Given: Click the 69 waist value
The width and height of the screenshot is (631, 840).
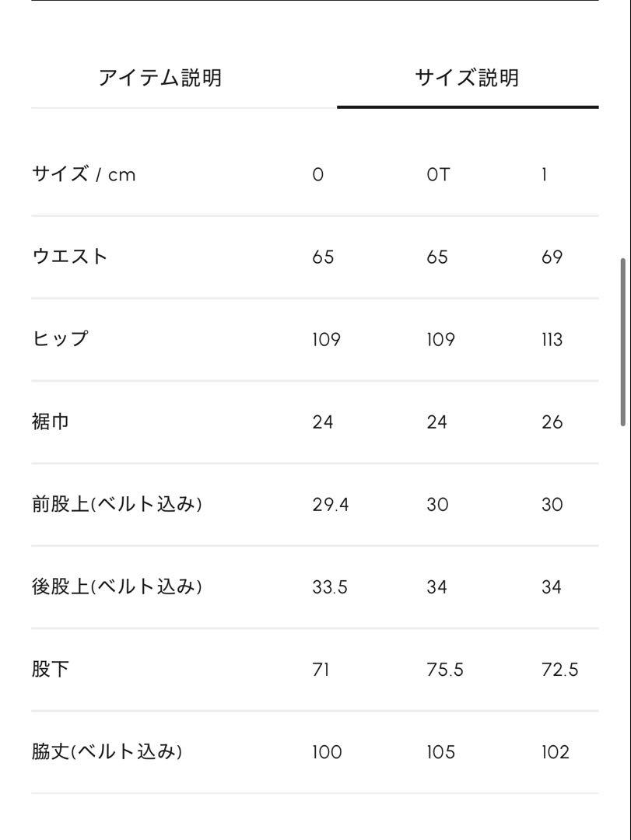Looking at the screenshot, I should coord(552,257).
